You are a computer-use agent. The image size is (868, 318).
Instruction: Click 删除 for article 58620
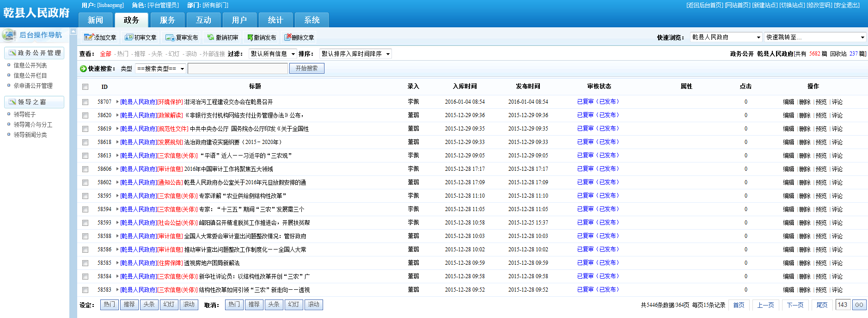(805, 115)
